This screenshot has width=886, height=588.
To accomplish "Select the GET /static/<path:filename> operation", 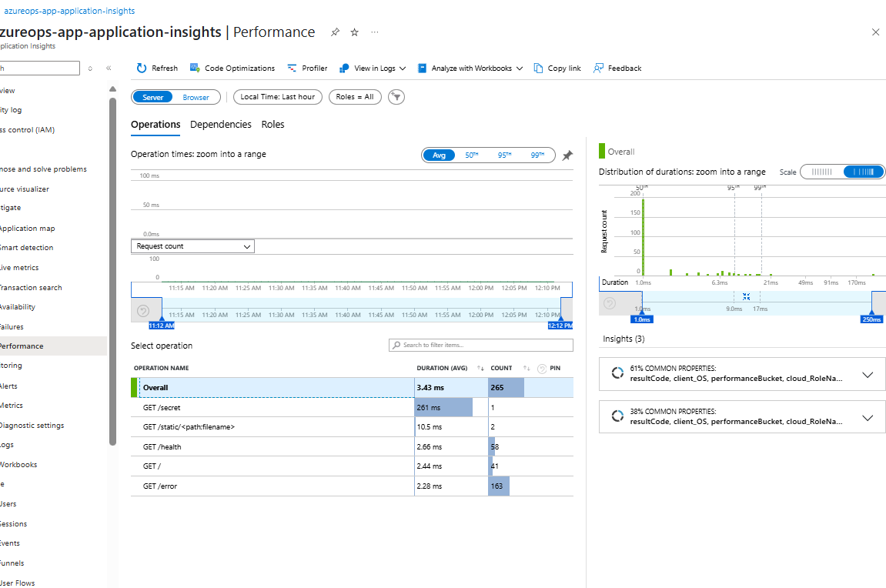I will [352, 427].
